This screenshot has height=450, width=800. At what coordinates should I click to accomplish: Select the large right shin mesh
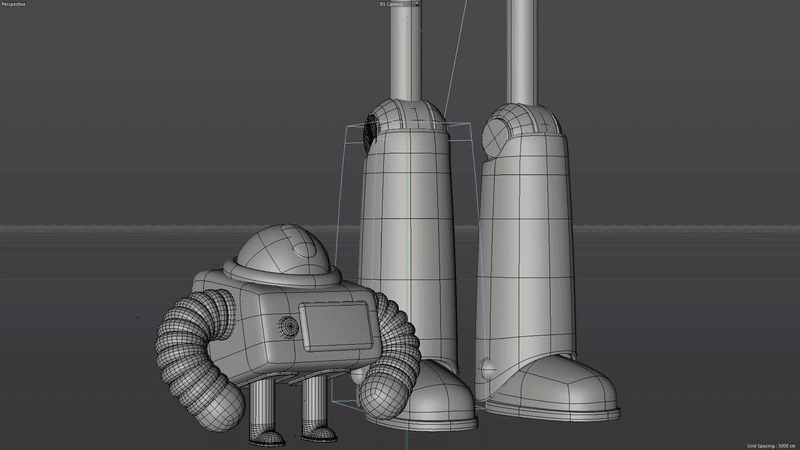point(525,250)
